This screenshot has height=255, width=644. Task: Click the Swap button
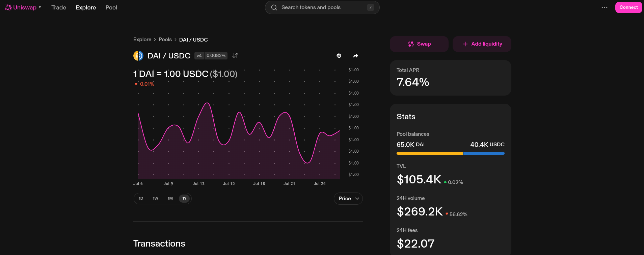[x=419, y=44]
